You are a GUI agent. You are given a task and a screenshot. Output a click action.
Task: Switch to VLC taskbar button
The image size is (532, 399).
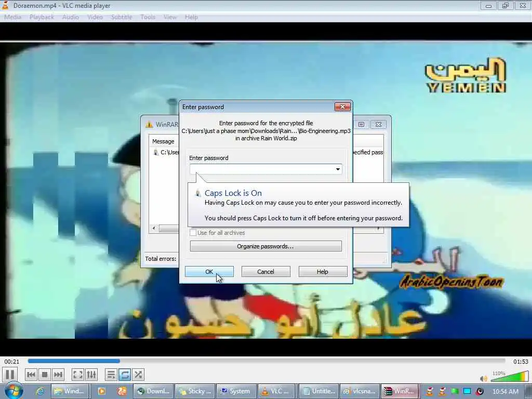click(275, 391)
